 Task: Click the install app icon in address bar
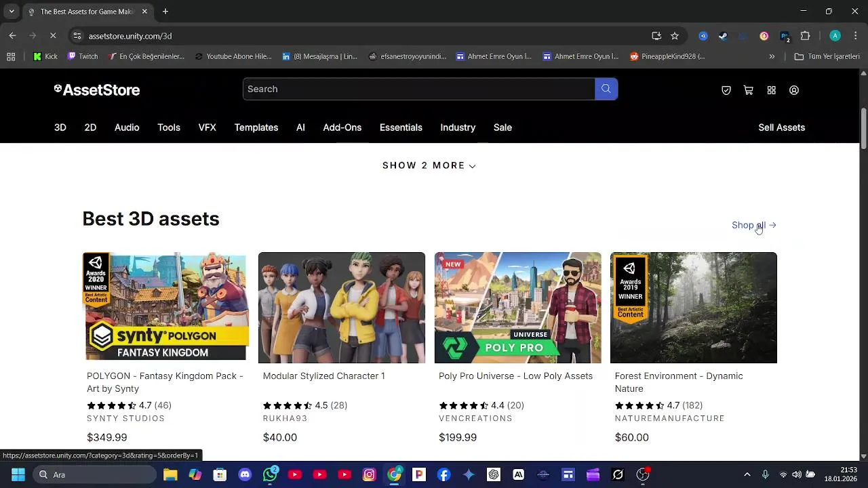[x=656, y=36]
